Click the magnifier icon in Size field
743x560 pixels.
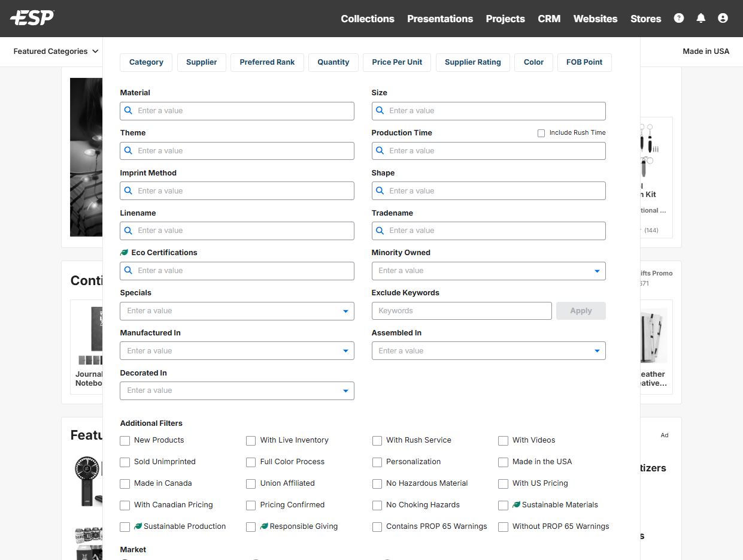click(x=380, y=111)
